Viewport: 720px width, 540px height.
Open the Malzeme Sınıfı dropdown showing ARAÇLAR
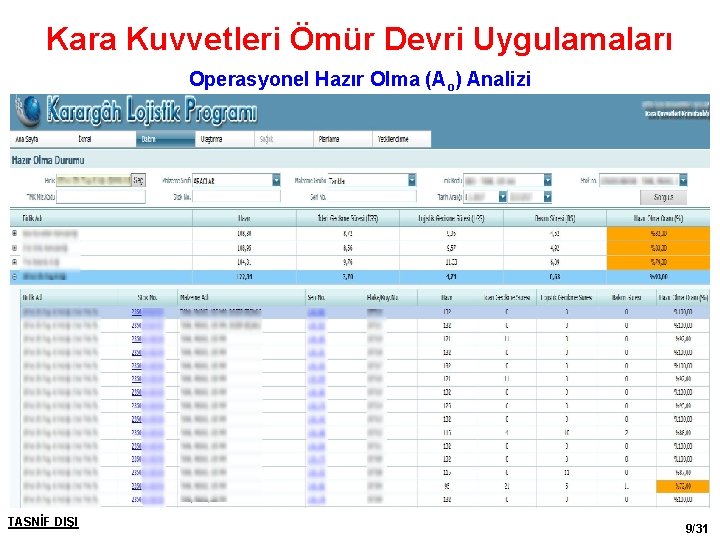[276, 180]
